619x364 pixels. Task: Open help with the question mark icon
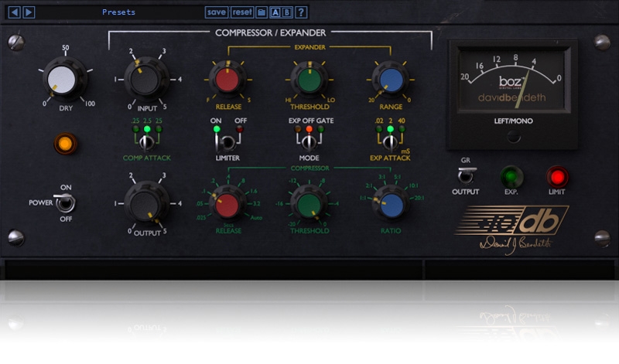pos(301,12)
